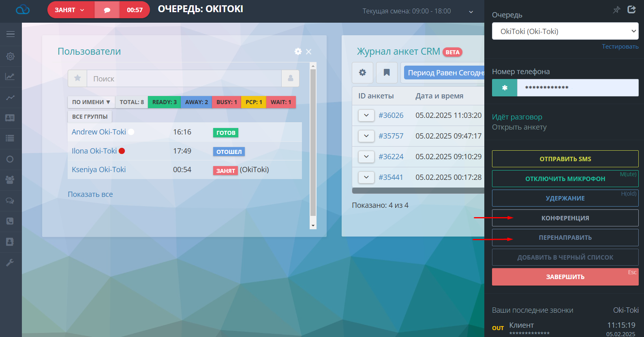Expand the row for questionnaire #35757
The height and width of the screenshot is (337, 644).
(366, 136)
